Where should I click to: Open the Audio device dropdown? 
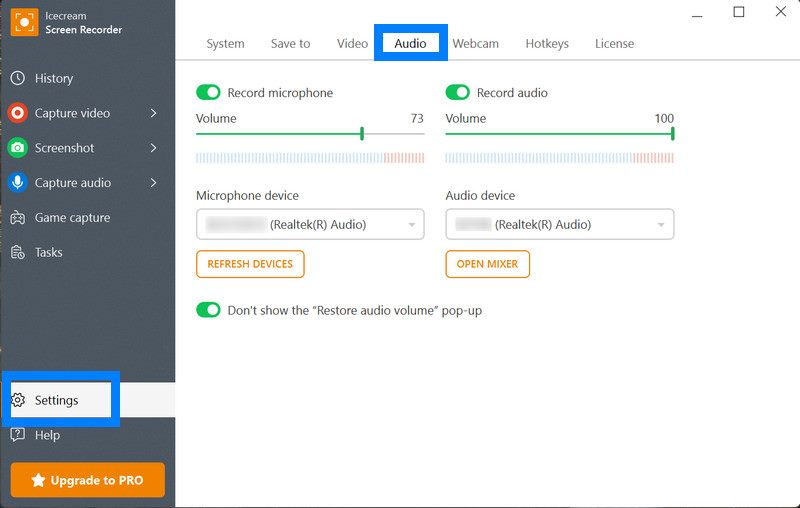pyautogui.click(x=559, y=225)
